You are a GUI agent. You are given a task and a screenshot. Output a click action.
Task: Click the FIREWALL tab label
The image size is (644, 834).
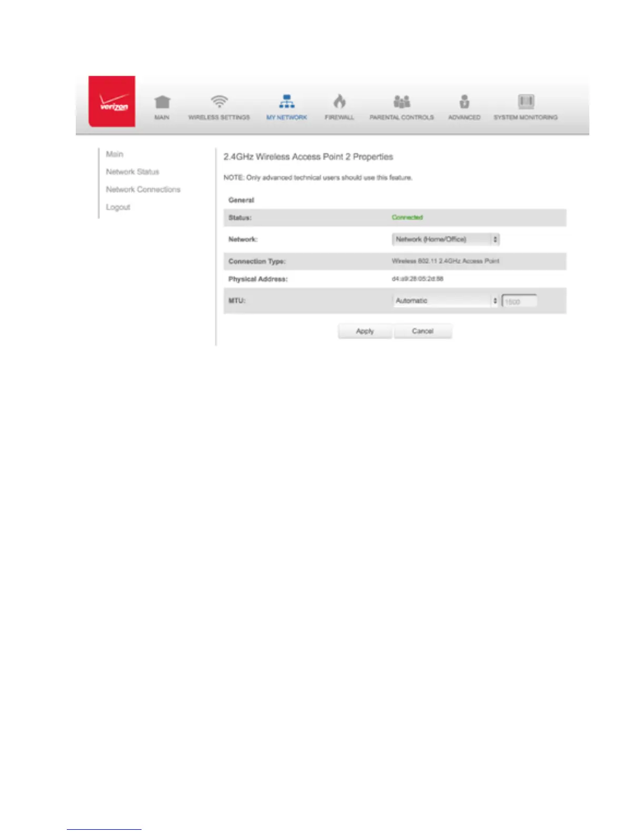pyautogui.click(x=339, y=117)
